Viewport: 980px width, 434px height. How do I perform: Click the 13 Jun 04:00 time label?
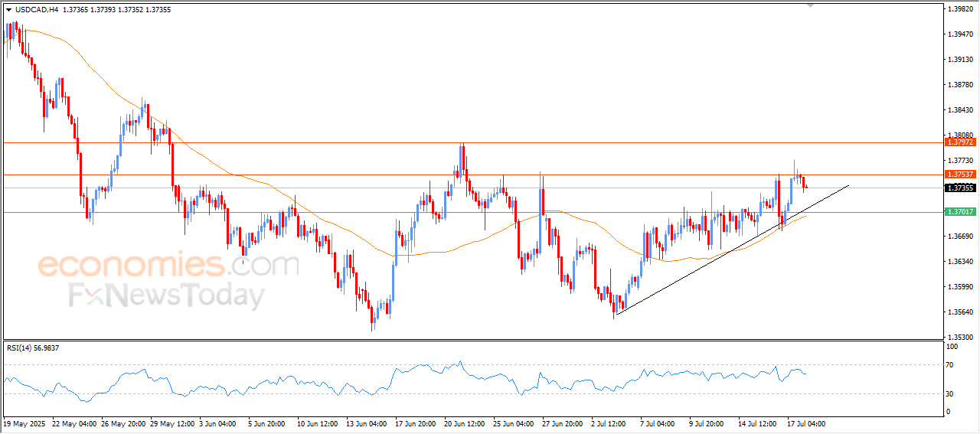pos(367,423)
